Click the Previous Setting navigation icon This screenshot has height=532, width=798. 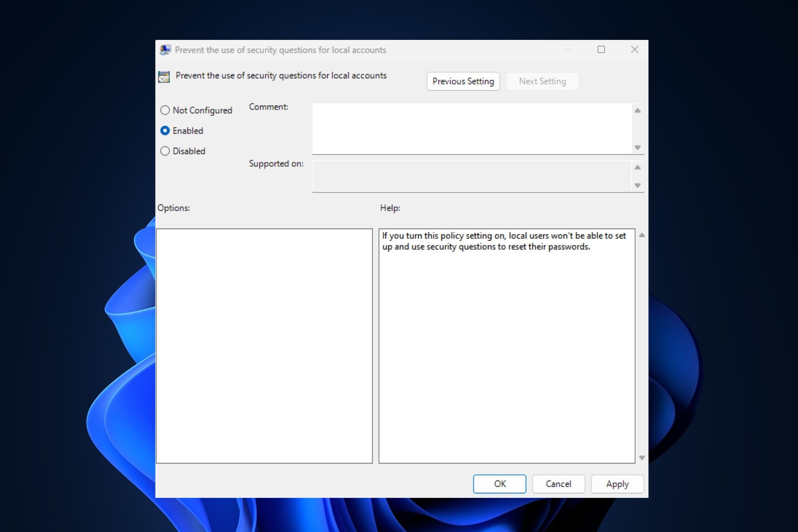[464, 81]
